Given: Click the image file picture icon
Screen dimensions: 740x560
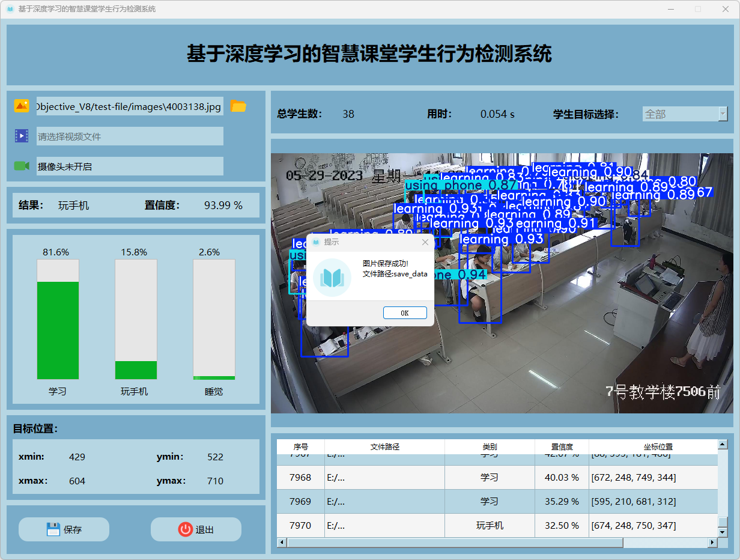Looking at the screenshot, I should (x=22, y=106).
